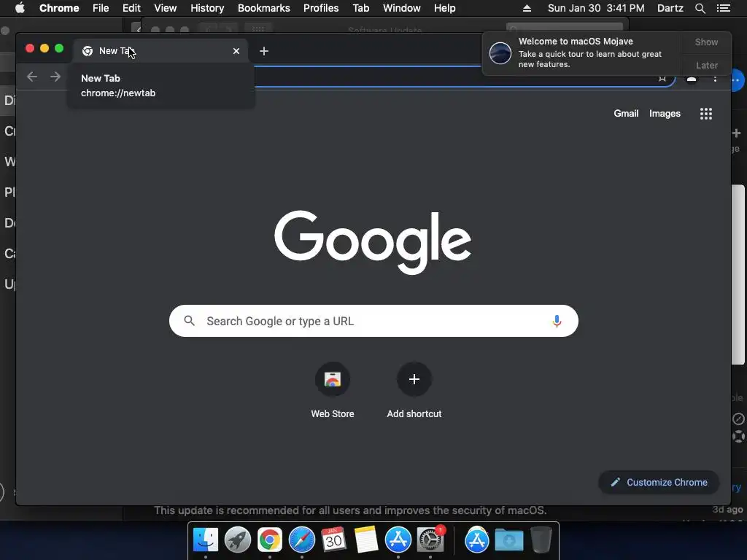
Task: Open the Gmail link
Action: [626, 113]
